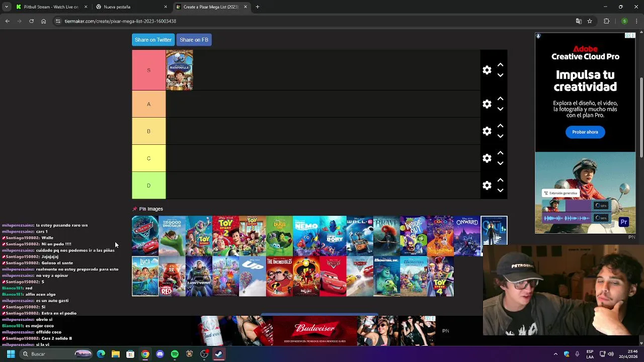The image size is (644, 362).
Task: Open settings gear for D tier row
Action: pos(487,186)
